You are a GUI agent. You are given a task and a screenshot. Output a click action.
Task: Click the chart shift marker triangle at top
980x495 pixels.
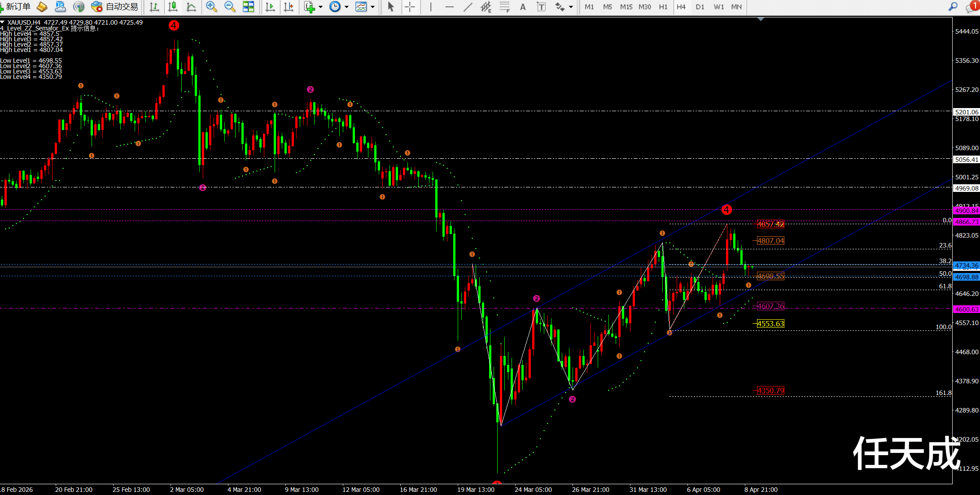tap(761, 19)
